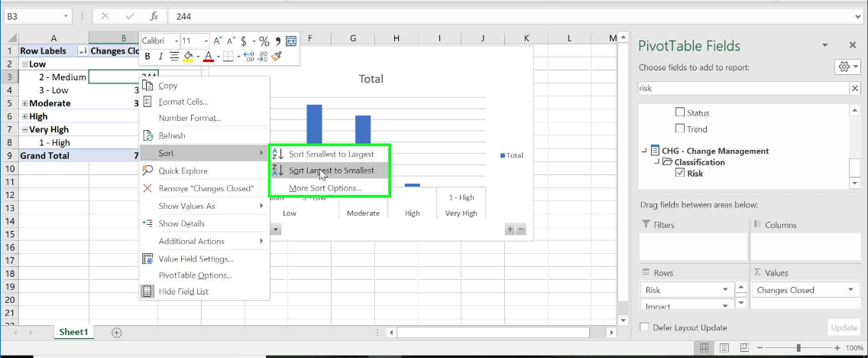Clear the field search box
Screen dimensions: 868x358
(x=855, y=88)
